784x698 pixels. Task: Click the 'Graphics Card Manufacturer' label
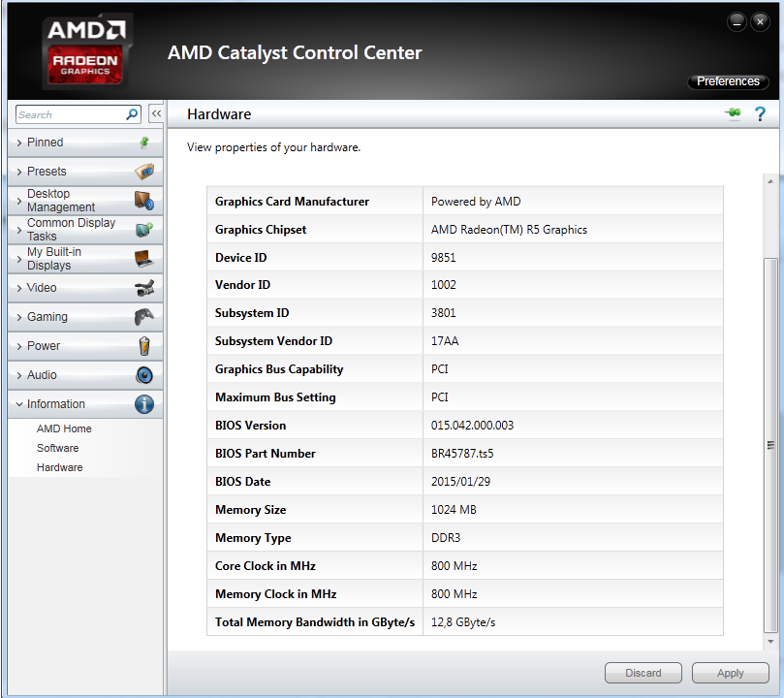pos(292,202)
